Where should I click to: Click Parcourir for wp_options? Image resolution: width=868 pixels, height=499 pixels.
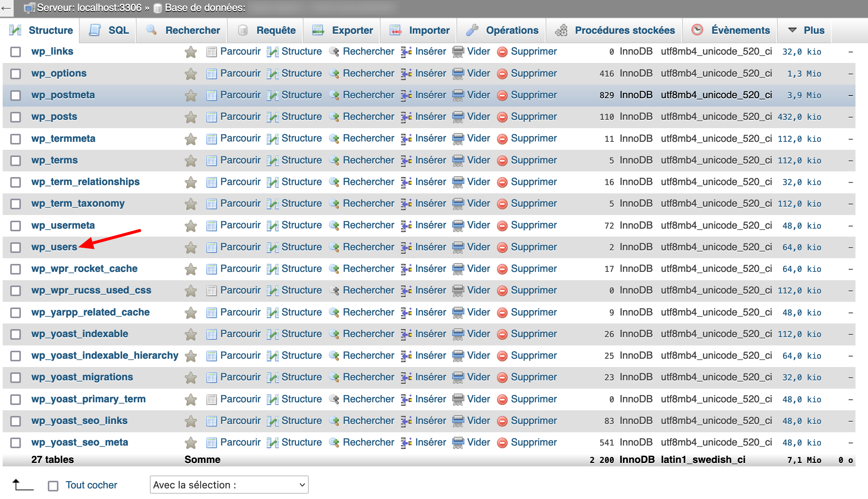[x=241, y=74]
